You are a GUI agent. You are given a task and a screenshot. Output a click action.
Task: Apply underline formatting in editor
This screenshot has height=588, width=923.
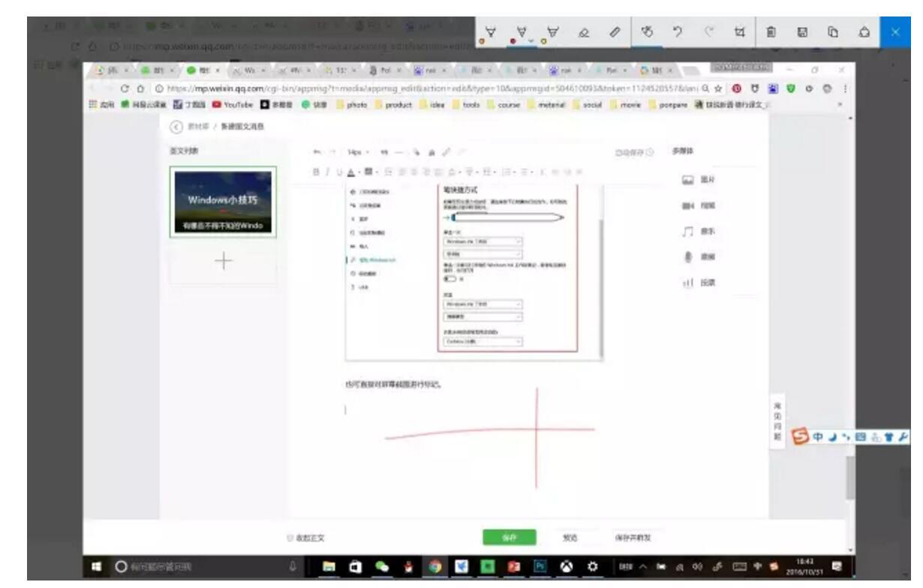(339, 172)
